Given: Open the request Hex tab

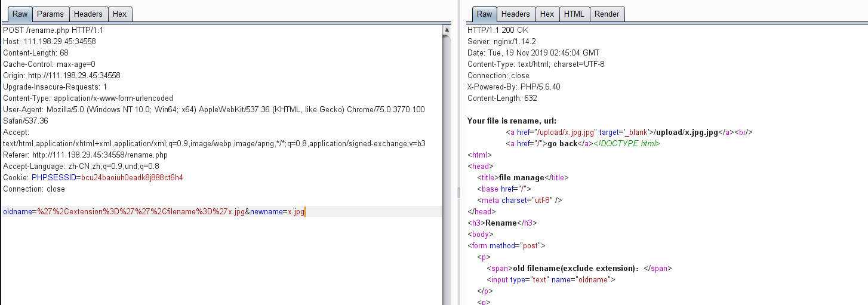Looking at the screenshot, I should point(119,14).
